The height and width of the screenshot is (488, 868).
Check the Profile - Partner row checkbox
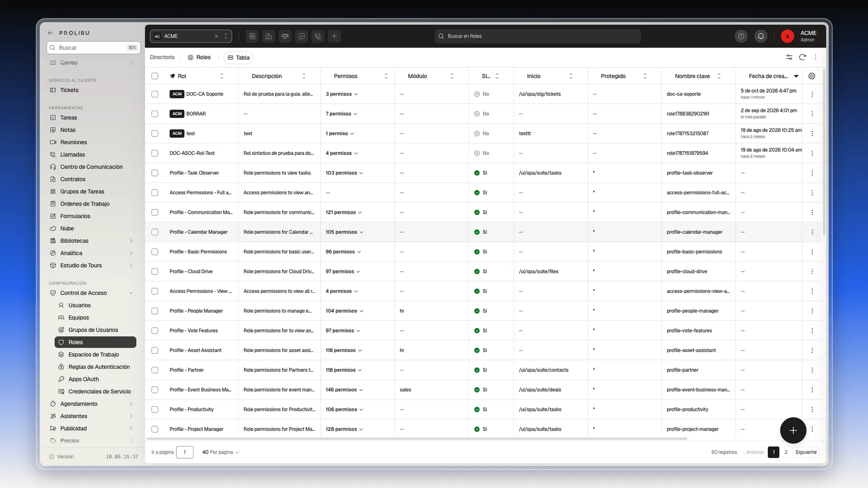pyautogui.click(x=155, y=370)
